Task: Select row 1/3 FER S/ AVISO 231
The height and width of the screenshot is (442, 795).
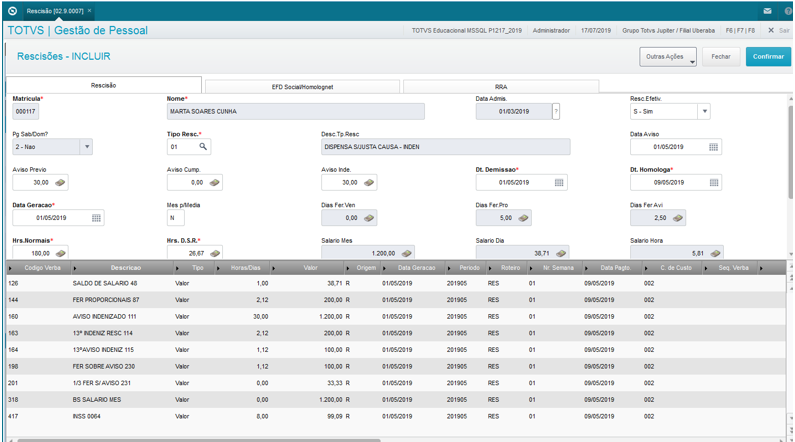Action: pos(395,383)
